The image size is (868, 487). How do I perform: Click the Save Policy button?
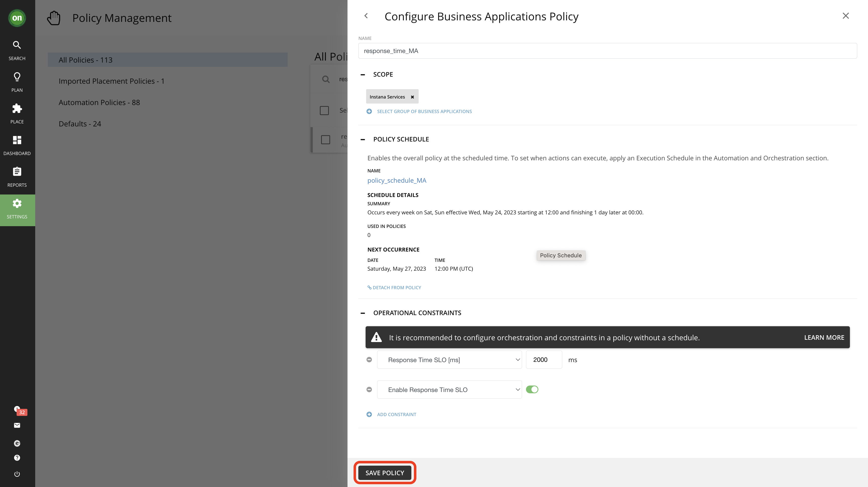coord(384,473)
